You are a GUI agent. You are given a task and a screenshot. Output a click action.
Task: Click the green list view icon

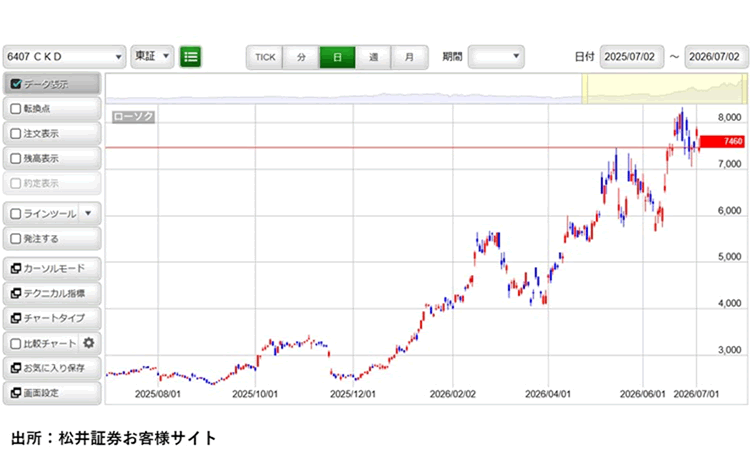click(190, 57)
